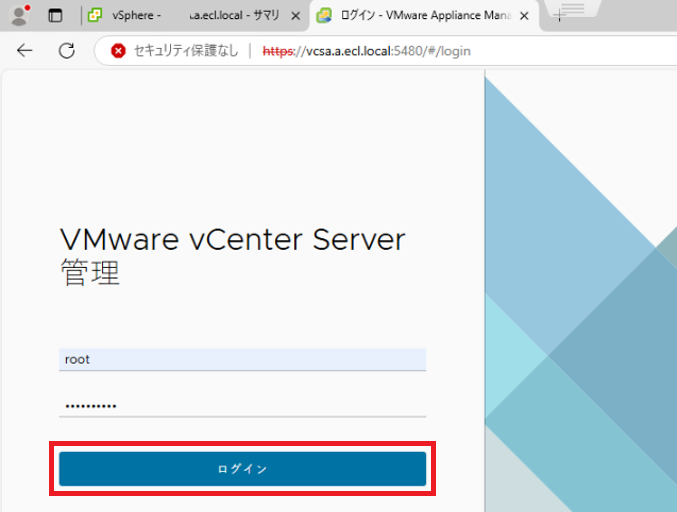Focus the username field containing root
The image size is (677, 512).
(242, 359)
